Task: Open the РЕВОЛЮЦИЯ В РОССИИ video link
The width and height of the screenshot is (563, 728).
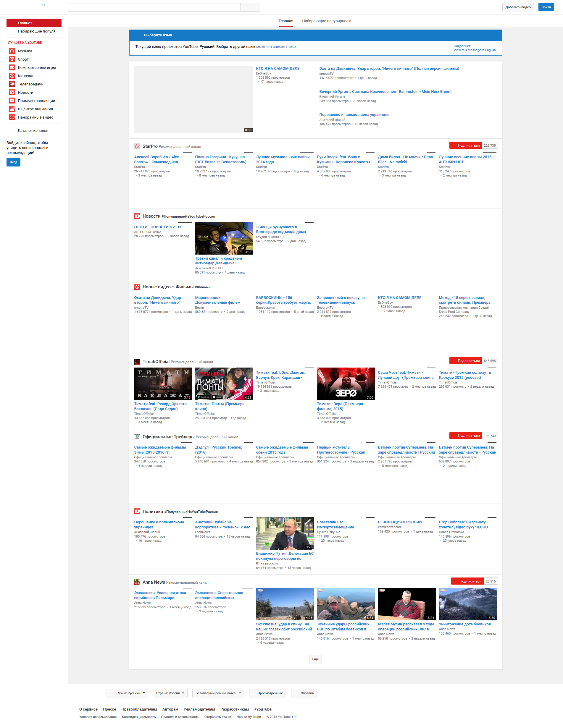Action: [400, 522]
